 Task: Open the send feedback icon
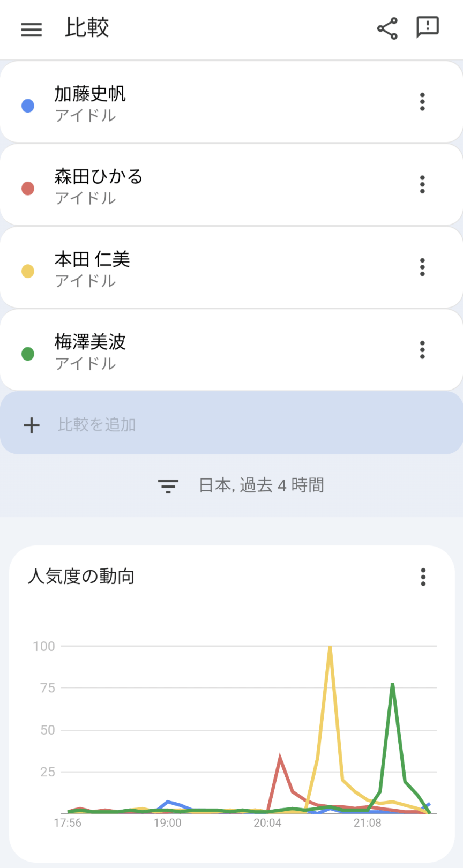pos(427,27)
